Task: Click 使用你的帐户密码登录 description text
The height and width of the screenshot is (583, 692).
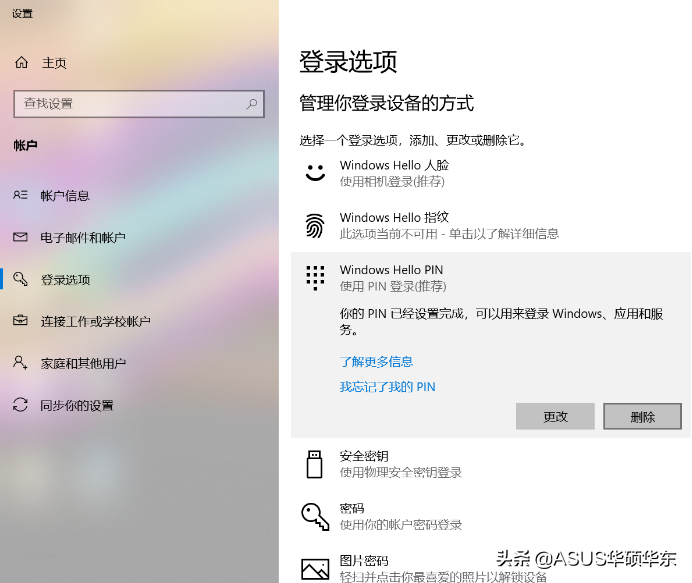Action: (x=401, y=525)
